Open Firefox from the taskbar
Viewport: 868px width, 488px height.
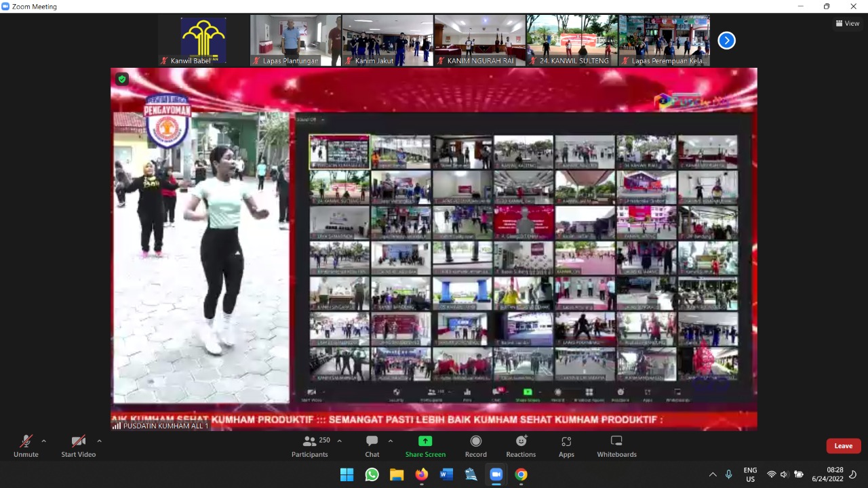click(x=422, y=474)
